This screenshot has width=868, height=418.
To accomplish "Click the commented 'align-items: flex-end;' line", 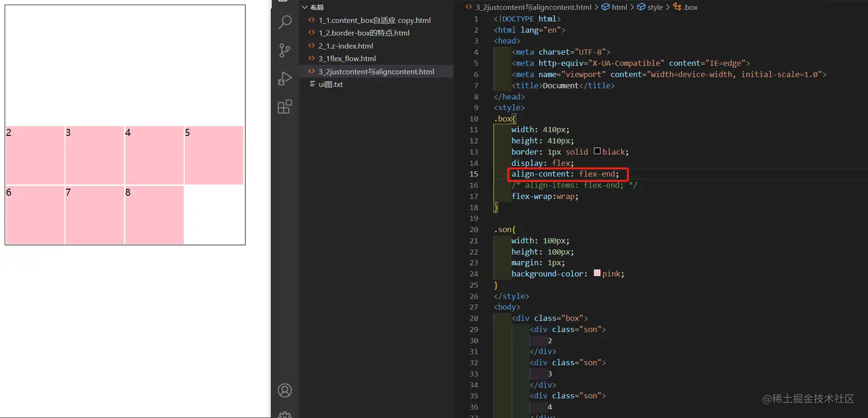I will coord(574,185).
